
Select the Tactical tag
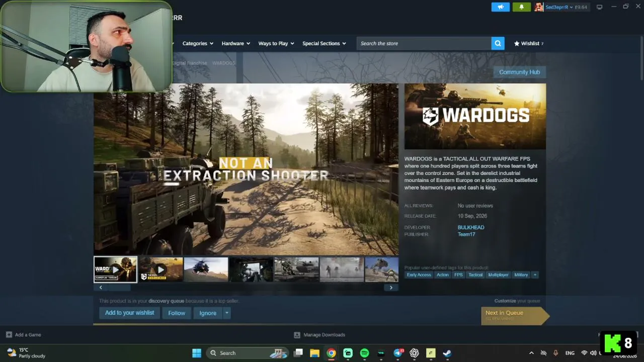coord(475,275)
